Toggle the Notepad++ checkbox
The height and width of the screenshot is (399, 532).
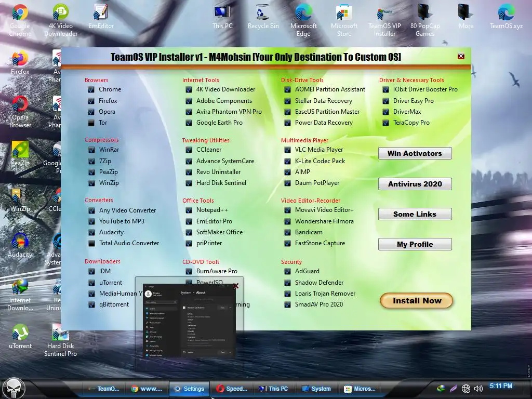189,210
